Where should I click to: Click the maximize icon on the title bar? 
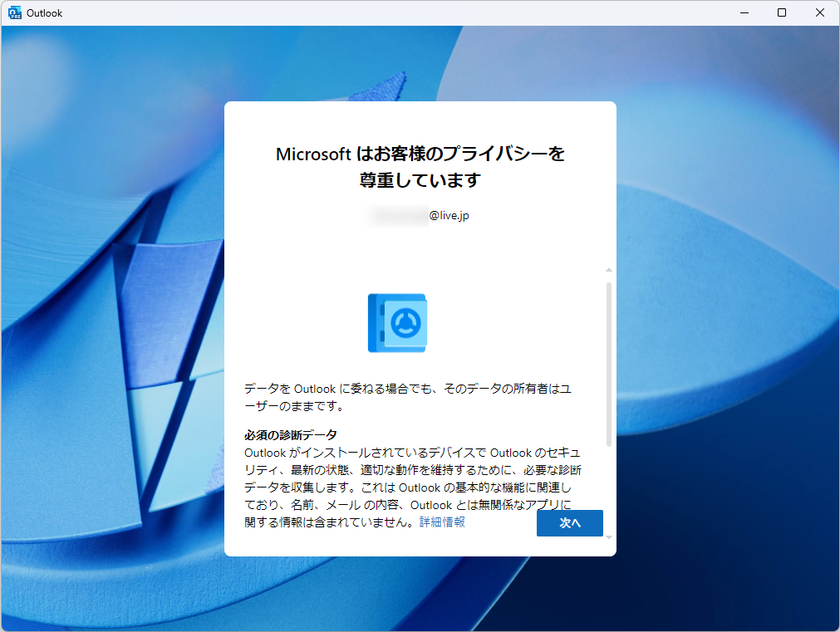(781, 12)
